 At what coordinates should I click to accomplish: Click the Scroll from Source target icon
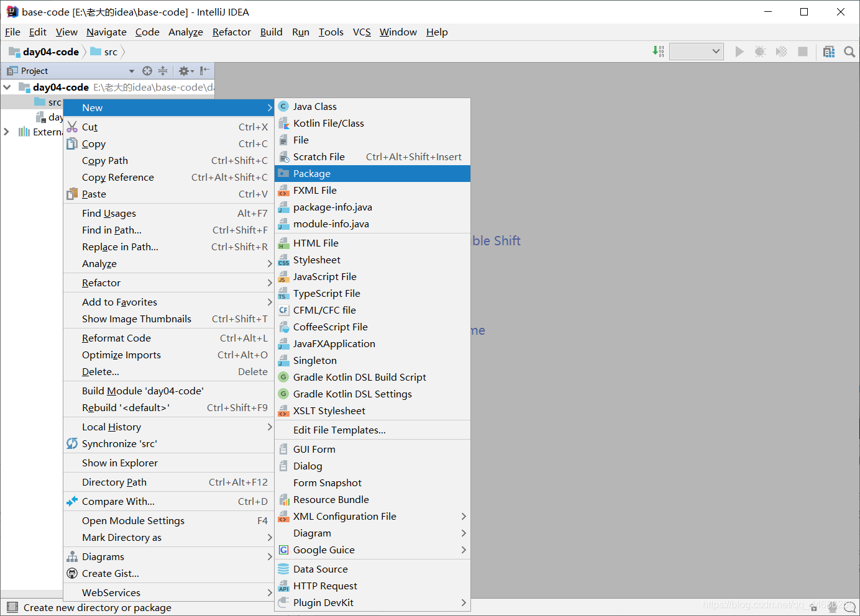point(147,71)
